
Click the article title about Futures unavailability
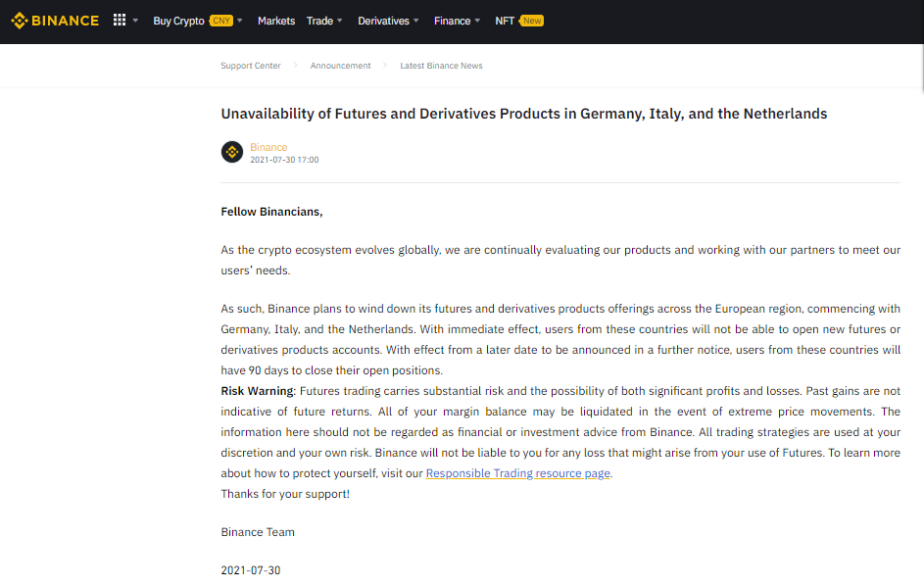524,114
